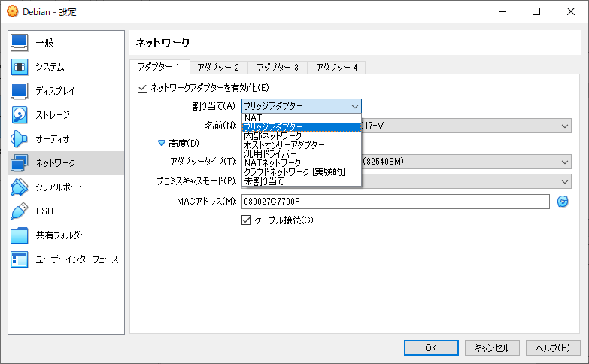Click the キャンセル button
589x364 pixels.
pyautogui.click(x=492, y=348)
